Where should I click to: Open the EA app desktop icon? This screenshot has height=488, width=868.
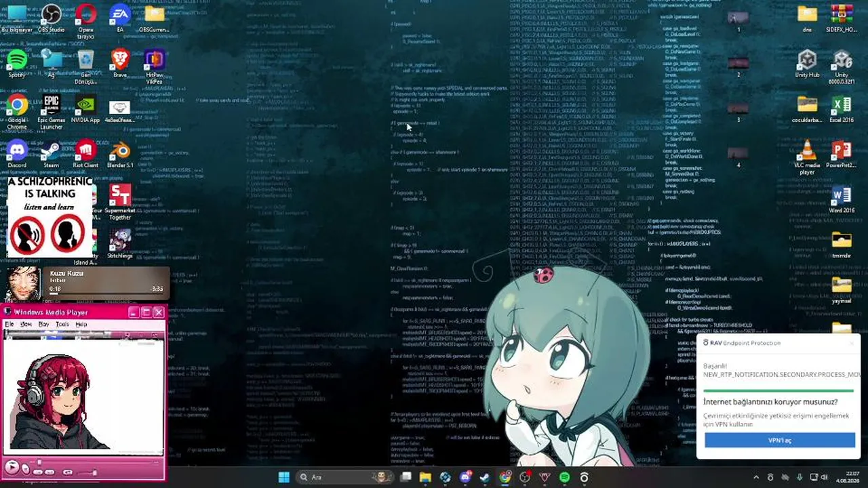coord(120,18)
